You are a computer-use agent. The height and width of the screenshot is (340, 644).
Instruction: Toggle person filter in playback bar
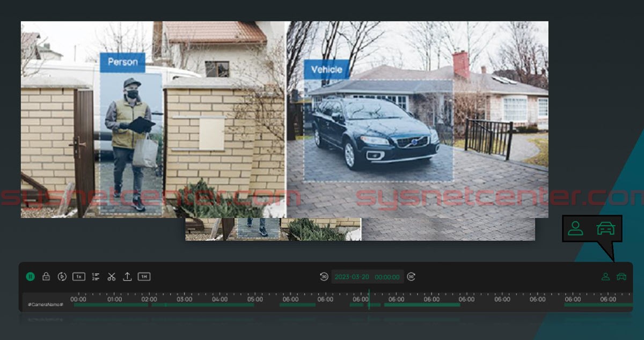(605, 277)
